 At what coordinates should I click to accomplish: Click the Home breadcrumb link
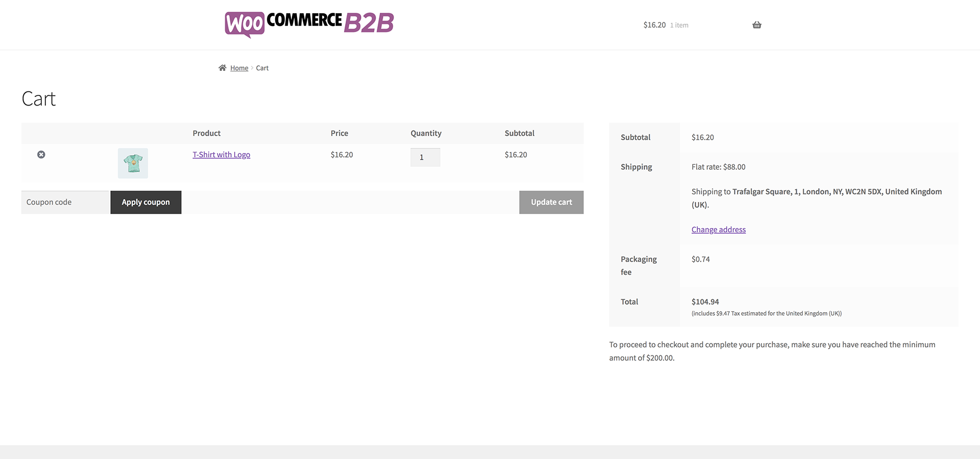(x=239, y=68)
